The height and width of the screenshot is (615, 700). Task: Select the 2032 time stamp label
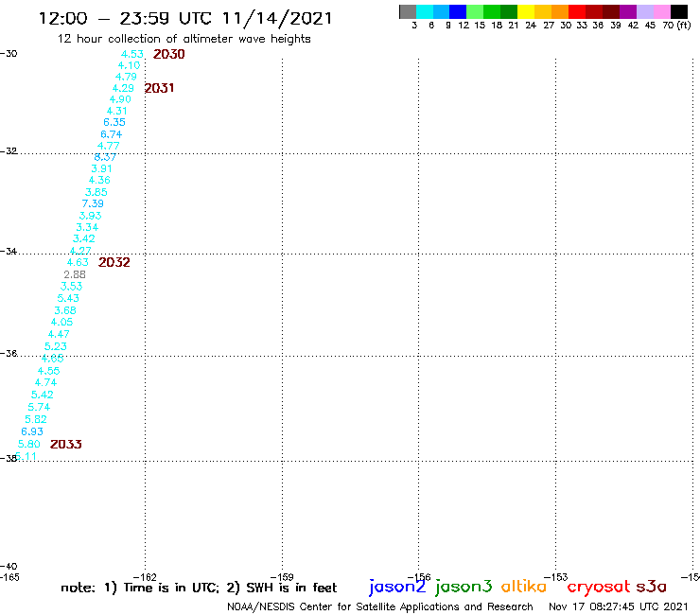(114, 262)
